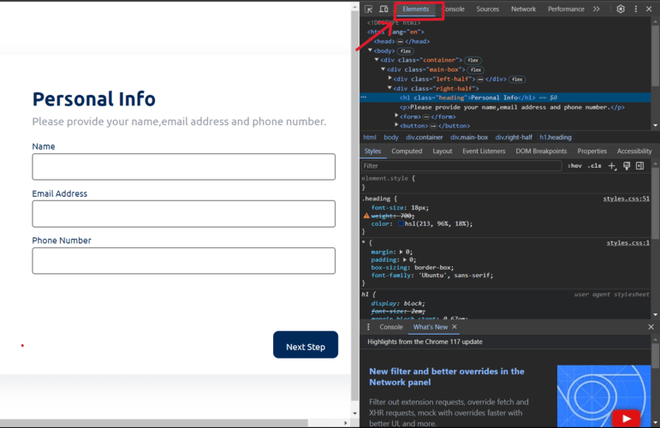Open the Event Listeners pane tab

[x=484, y=151]
